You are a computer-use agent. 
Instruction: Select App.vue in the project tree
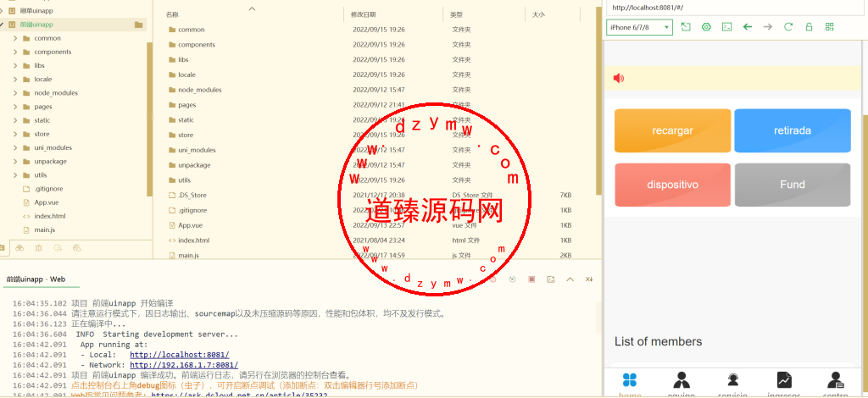click(47, 202)
